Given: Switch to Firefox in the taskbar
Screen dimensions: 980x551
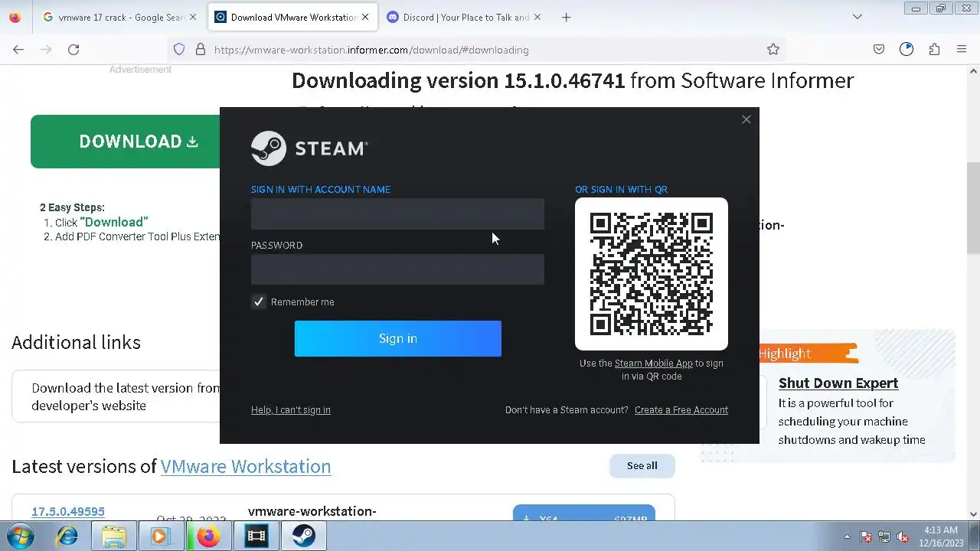Looking at the screenshot, I should (208, 536).
